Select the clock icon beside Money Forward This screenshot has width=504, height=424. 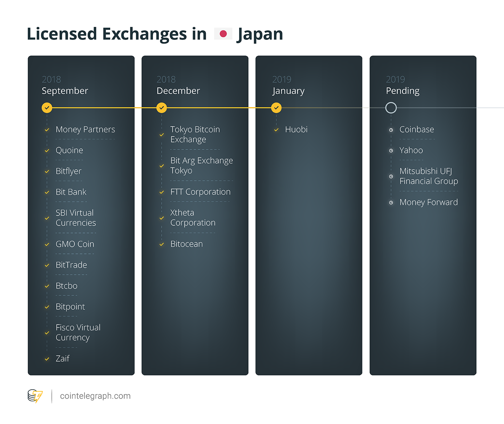pos(391,202)
